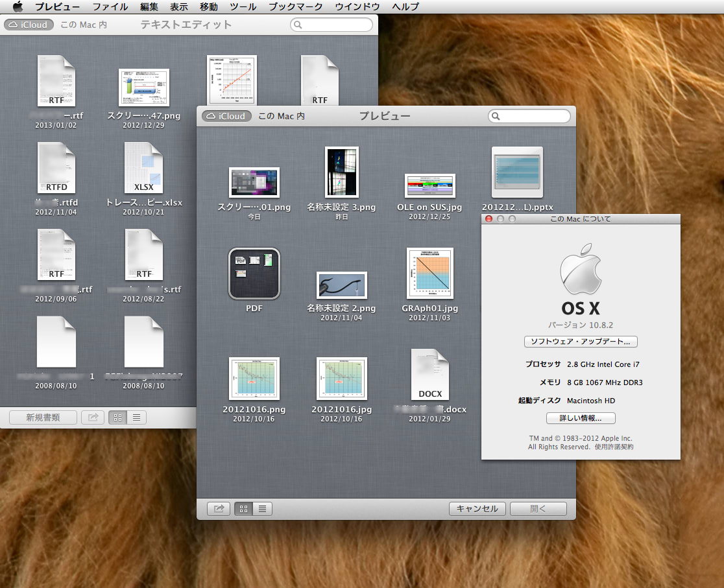Click the search field in プレビュー dialog
Screen dimensions: 724x588
[529, 116]
